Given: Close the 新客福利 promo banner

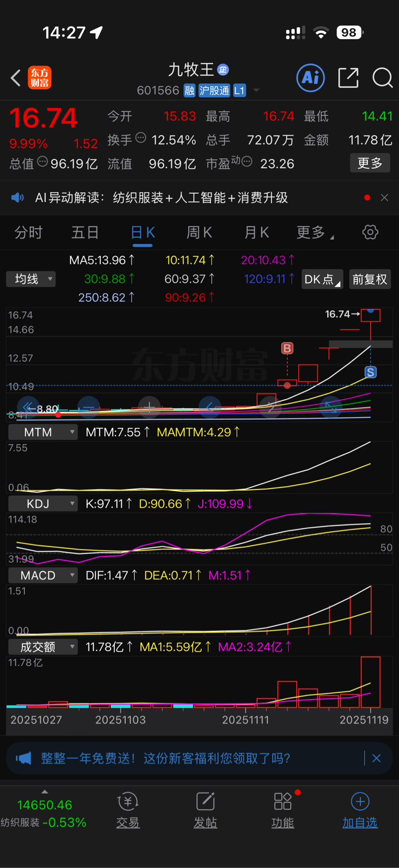Looking at the screenshot, I should [x=377, y=758].
